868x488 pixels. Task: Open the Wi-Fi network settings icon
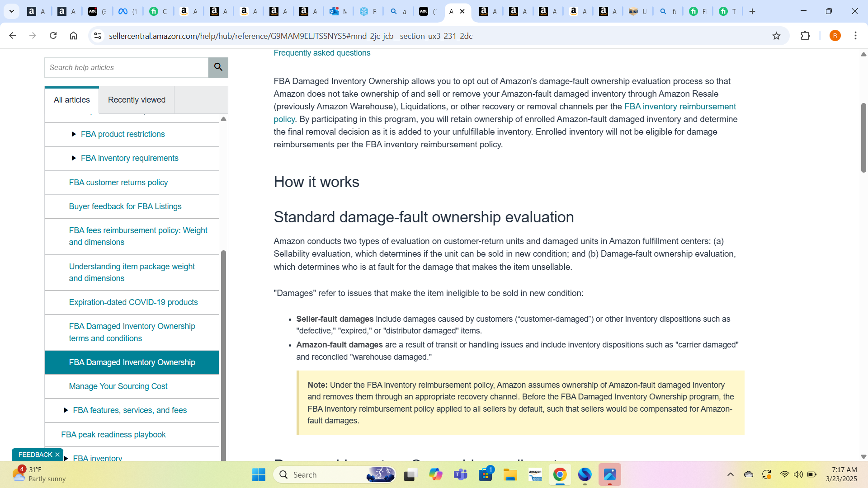784,474
